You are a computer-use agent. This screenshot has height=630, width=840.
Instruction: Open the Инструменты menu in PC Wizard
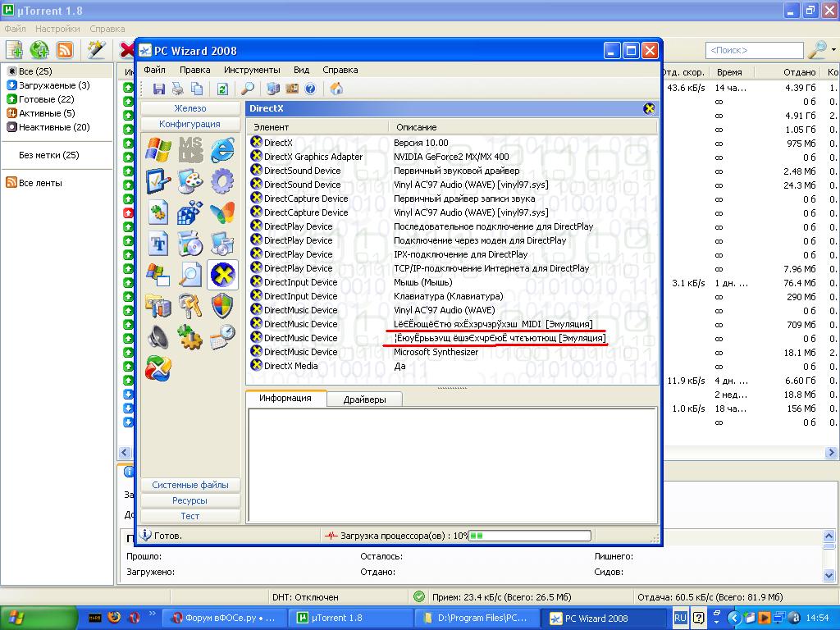[x=252, y=70]
